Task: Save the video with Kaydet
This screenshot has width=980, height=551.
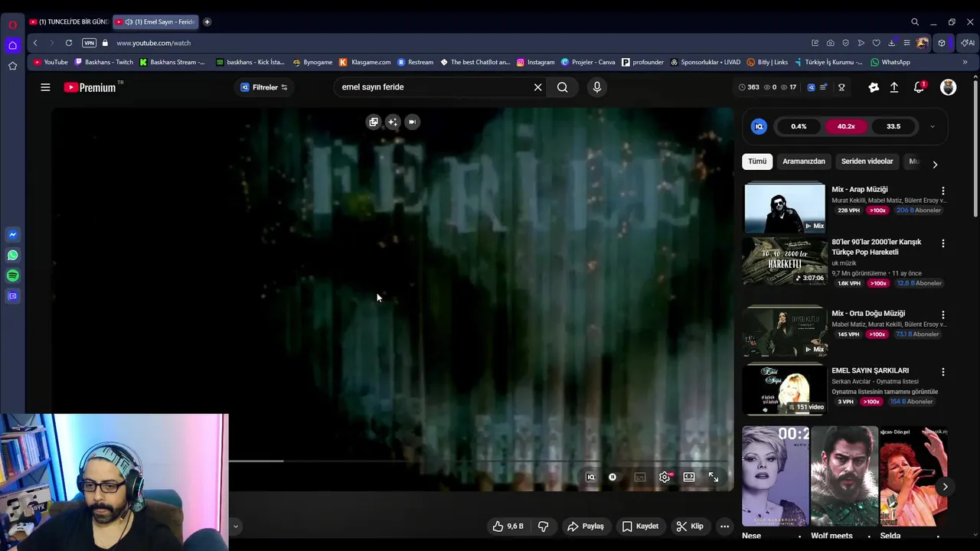Action: [x=640, y=526]
